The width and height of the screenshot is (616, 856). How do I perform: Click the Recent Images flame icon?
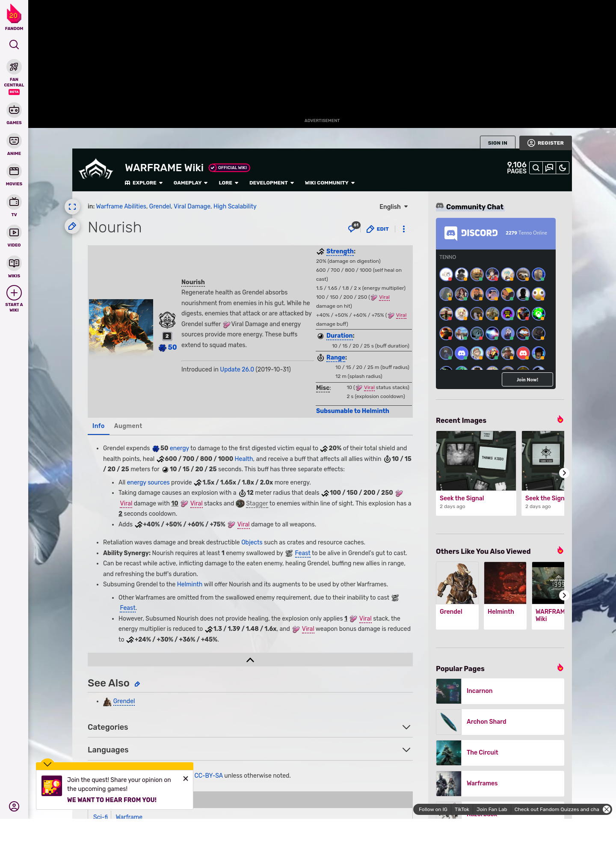point(560,419)
